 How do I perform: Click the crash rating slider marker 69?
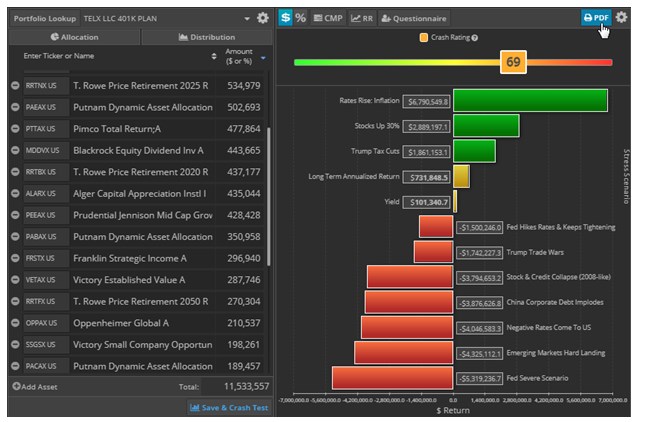coord(513,62)
